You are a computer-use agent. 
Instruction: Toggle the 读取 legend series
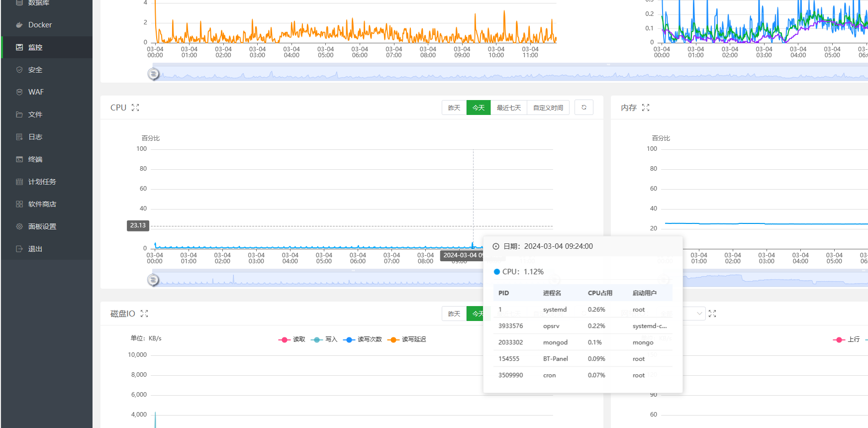click(x=292, y=339)
